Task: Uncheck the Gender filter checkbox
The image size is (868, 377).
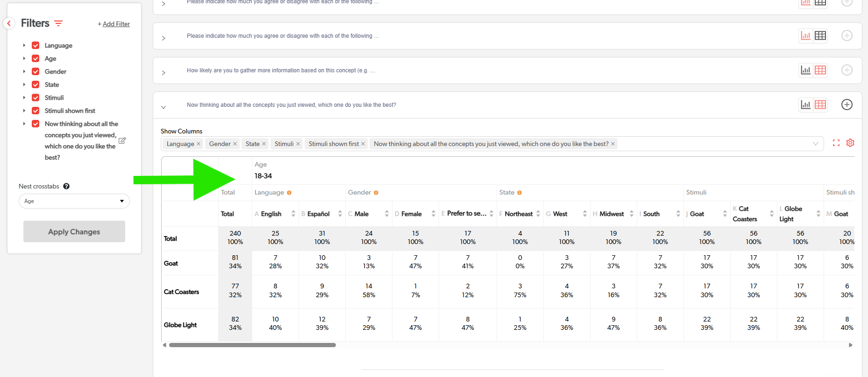Action: (36, 71)
